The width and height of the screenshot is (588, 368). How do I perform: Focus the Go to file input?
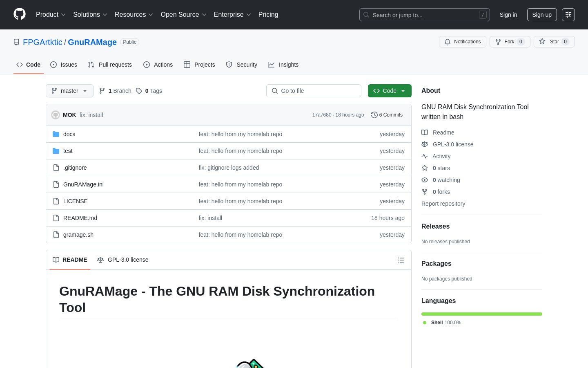[314, 91]
